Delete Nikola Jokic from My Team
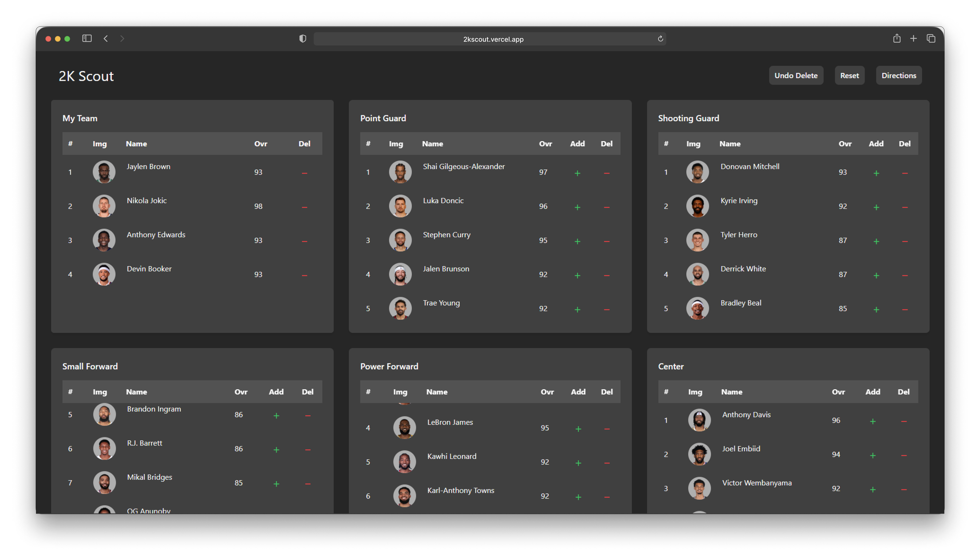The width and height of the screenshot is (980, 559). point(304,207)
